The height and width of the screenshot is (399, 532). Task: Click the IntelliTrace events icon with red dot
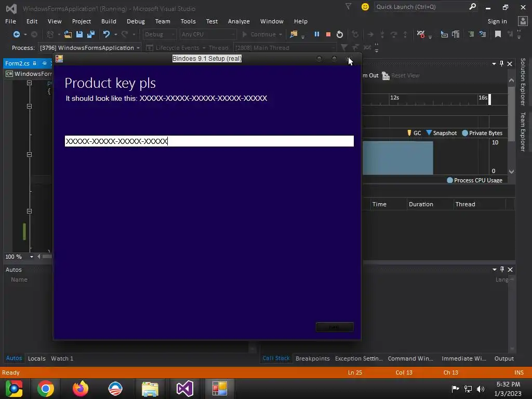click(x=421, y=34)
